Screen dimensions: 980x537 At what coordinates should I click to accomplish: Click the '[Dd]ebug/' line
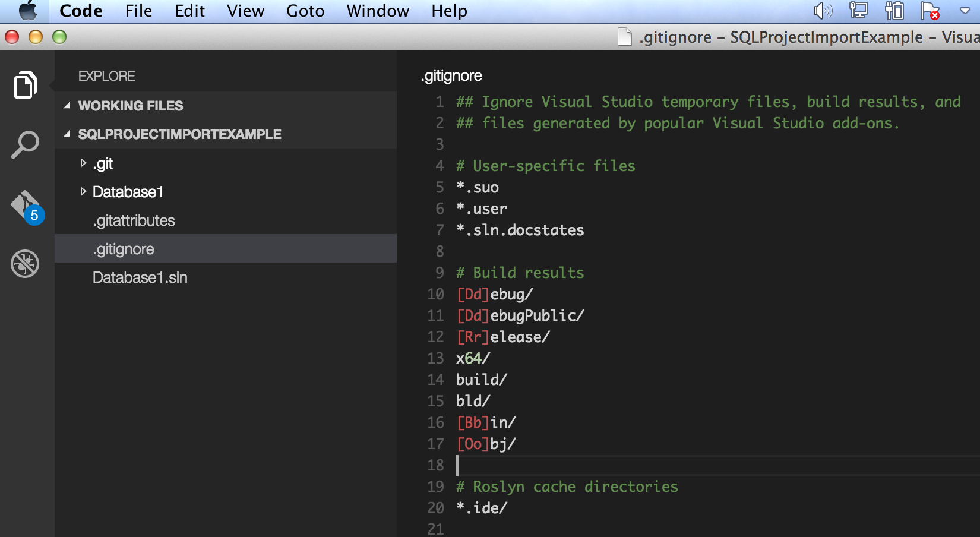point(495,294)
